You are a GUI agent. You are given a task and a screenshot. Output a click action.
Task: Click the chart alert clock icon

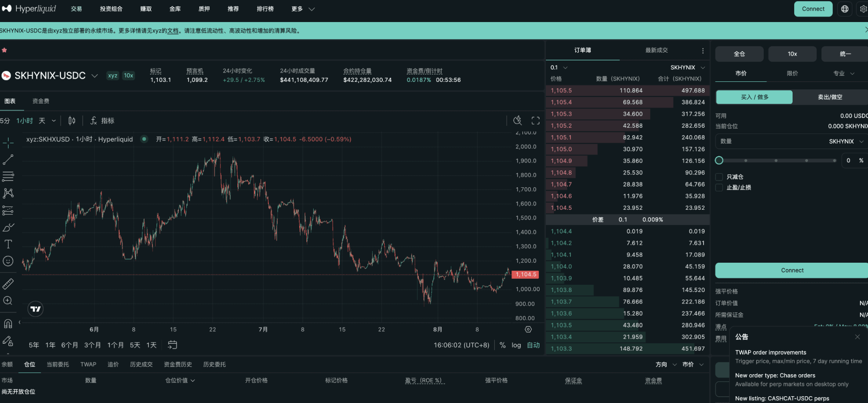pyautogui.click(x=517, y=120)
